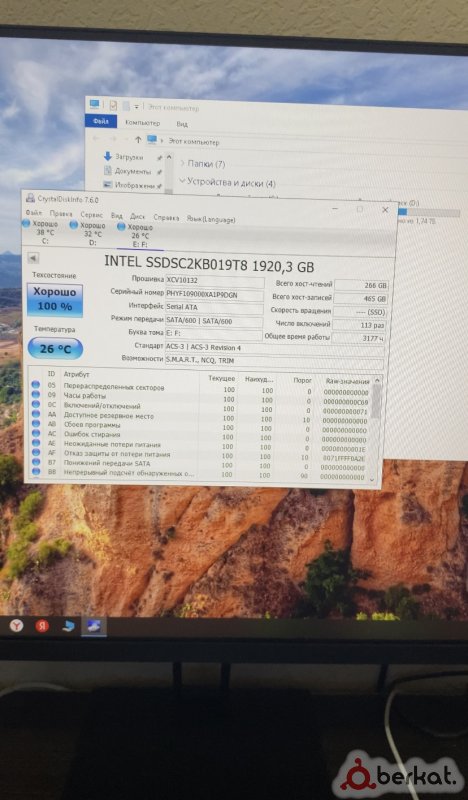Screen dimensions: 468x800
Task: Click the previous disk arrow in CrystalDiskInfo
Action: 33,258
